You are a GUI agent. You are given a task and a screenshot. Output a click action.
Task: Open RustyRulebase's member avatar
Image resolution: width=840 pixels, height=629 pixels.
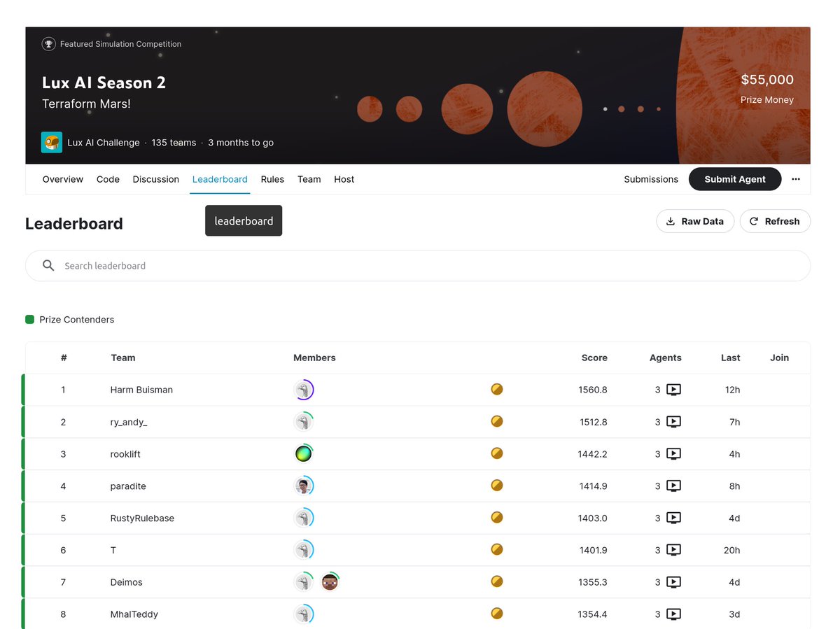(304, 518)
